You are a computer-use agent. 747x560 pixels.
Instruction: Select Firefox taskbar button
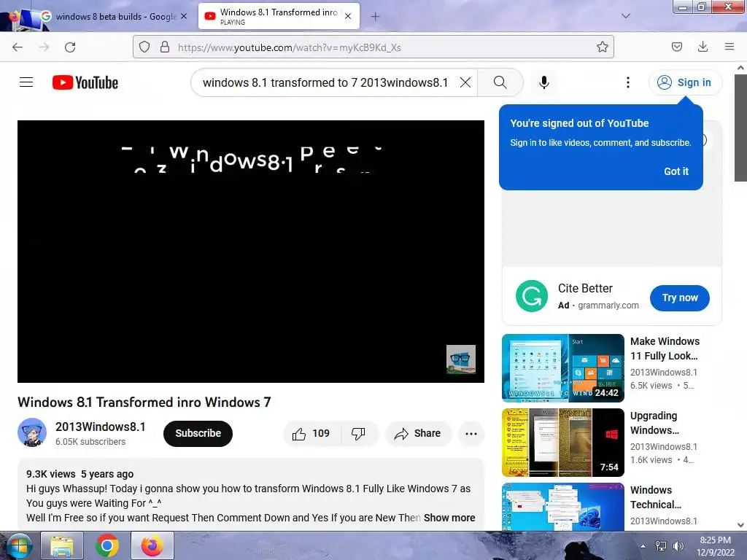coord(152,545)
